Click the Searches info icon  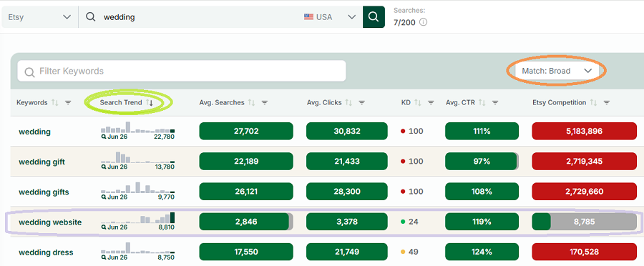point(424,23)
